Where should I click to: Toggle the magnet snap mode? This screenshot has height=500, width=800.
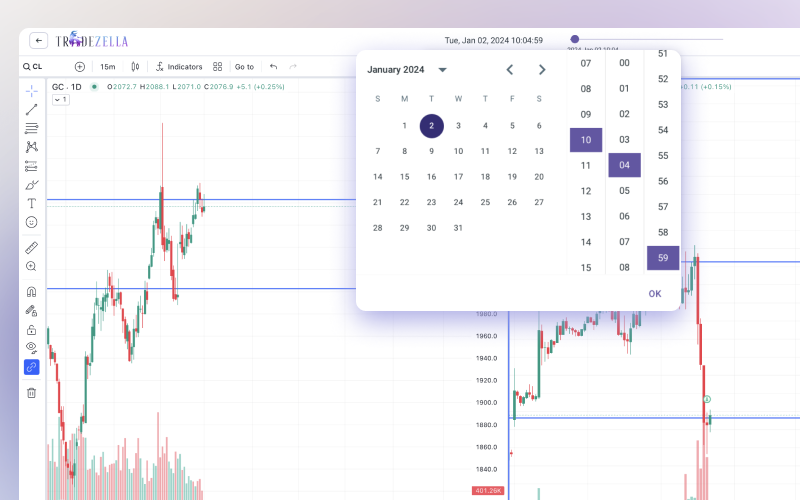(31, 292)
